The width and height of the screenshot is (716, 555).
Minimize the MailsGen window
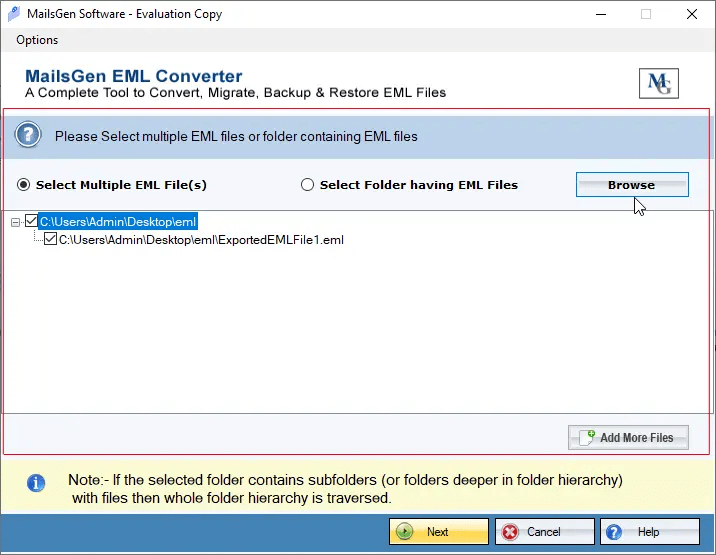(x=600, y=14)
